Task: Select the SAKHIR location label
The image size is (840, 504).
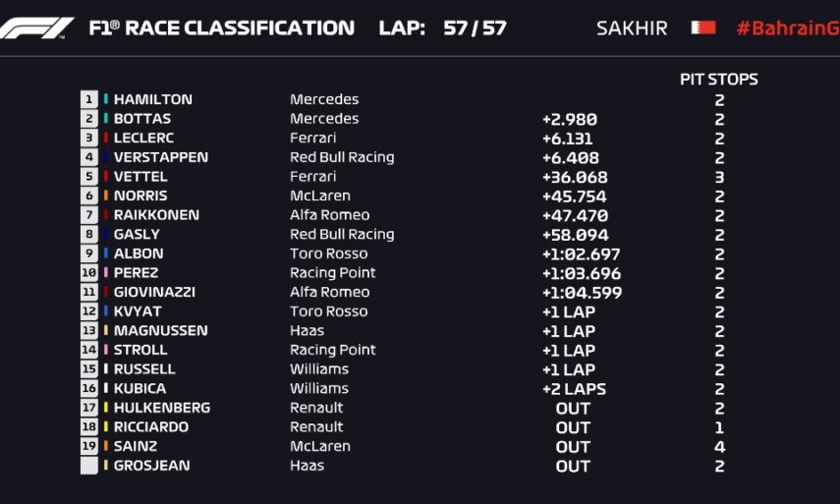Action: pyautogui.click(x=631, y=28)
